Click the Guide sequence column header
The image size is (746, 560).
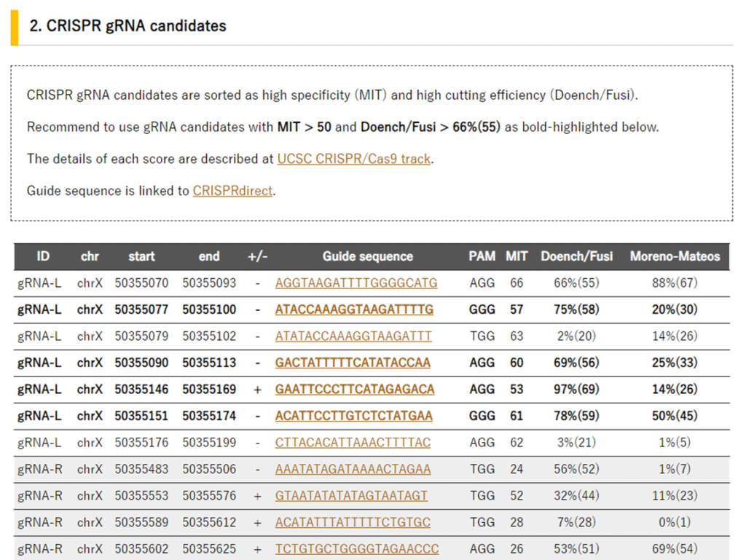[367, 256]
